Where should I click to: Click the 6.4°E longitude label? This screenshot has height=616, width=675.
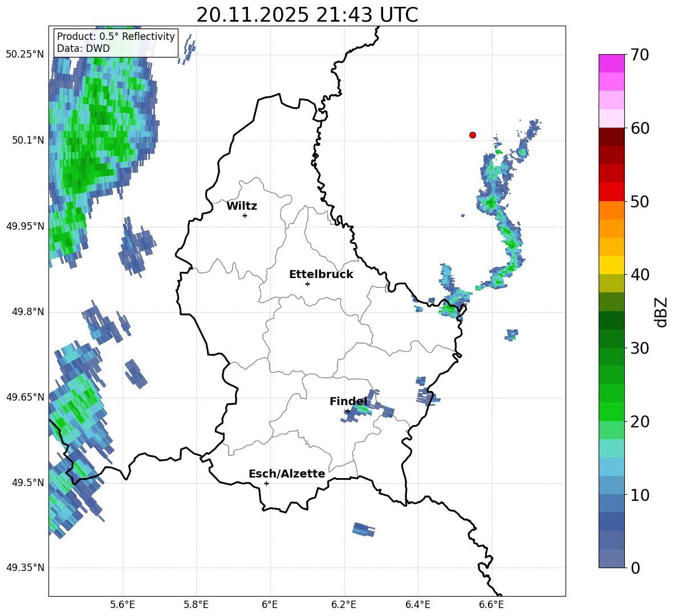click(417, 605)
